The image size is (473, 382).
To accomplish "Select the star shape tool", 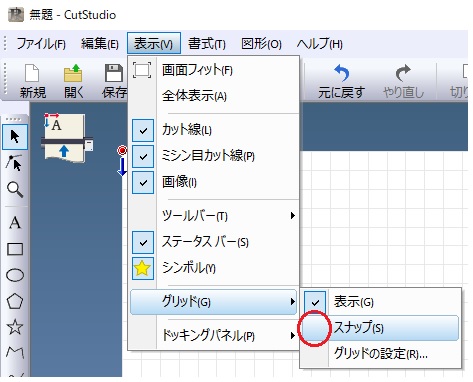I will [15, 327].
